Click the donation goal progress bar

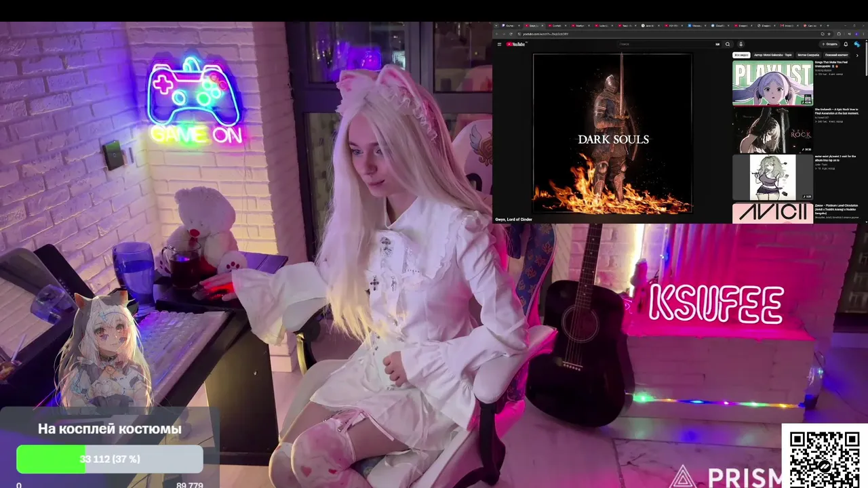coord(110,459)
